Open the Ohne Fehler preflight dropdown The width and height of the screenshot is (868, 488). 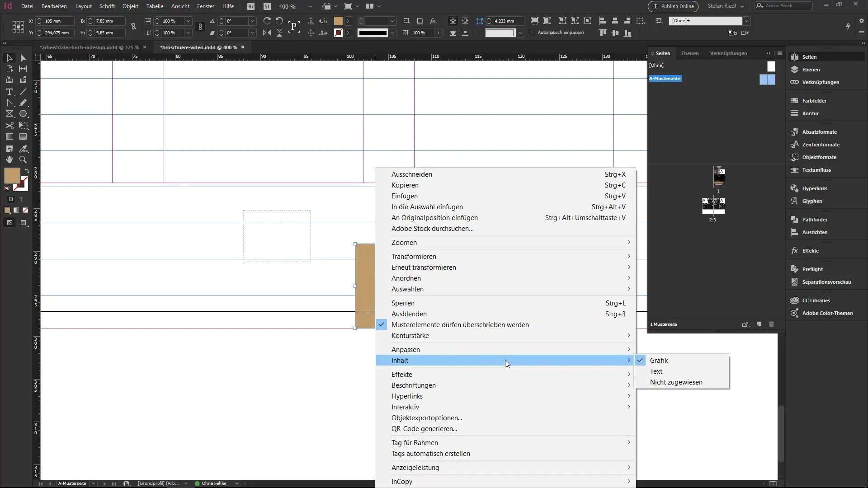coord(236,483)
